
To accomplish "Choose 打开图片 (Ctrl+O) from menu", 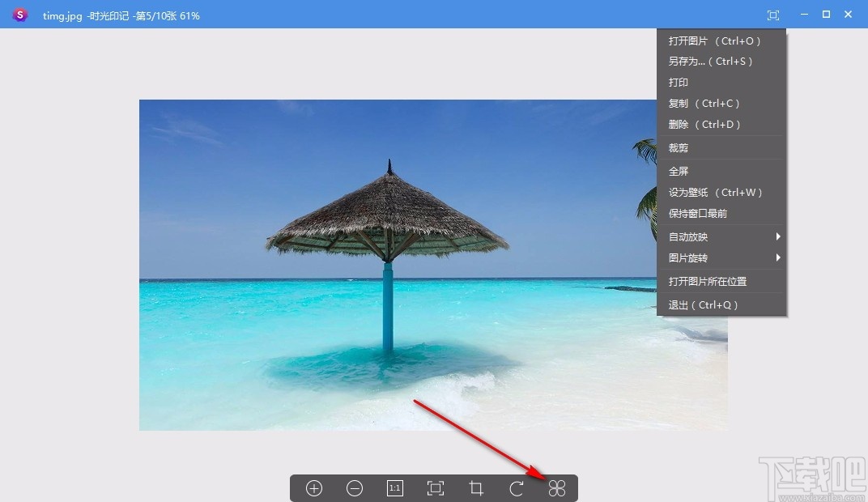I will pos(721,41).
